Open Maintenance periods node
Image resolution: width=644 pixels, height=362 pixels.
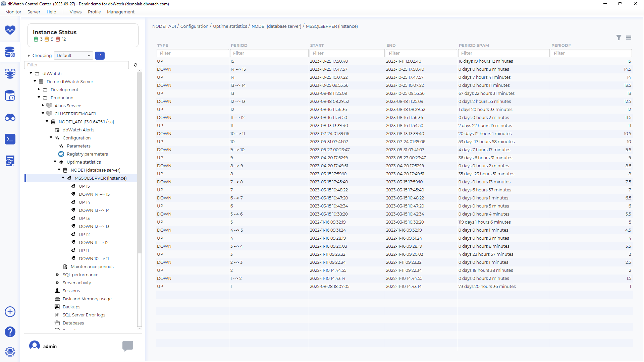(x=92, y=267)
